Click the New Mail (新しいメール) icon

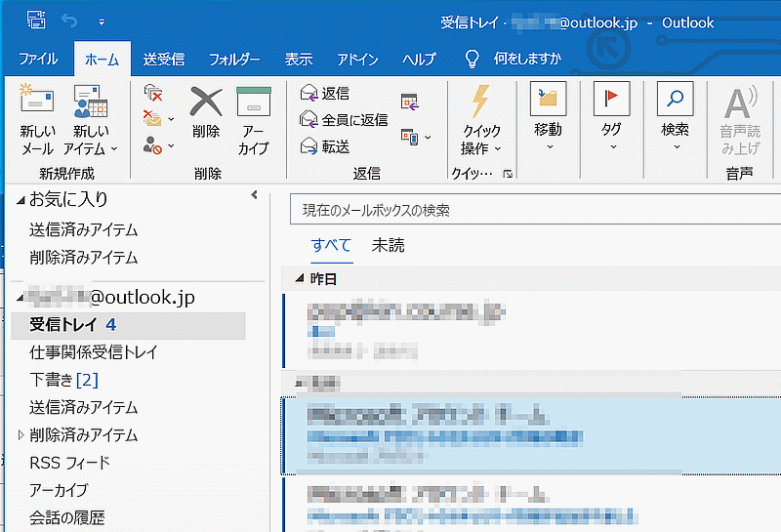pyautogui.click(x=36, y=98)
